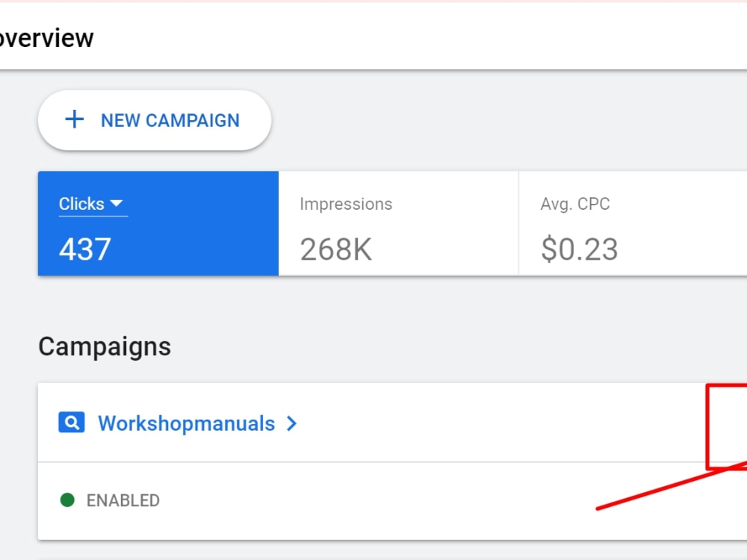Open the Clicks metric dropdown label

pos(81,204)
